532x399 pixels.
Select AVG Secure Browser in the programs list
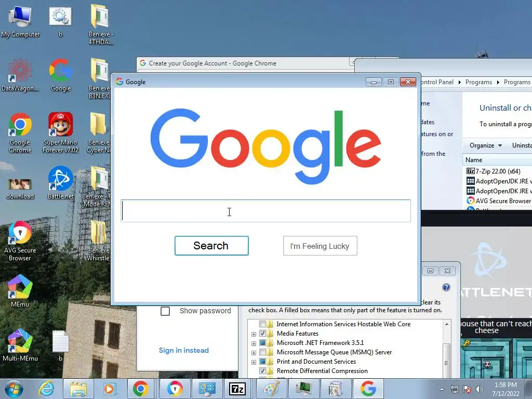[x=499, y=201]
